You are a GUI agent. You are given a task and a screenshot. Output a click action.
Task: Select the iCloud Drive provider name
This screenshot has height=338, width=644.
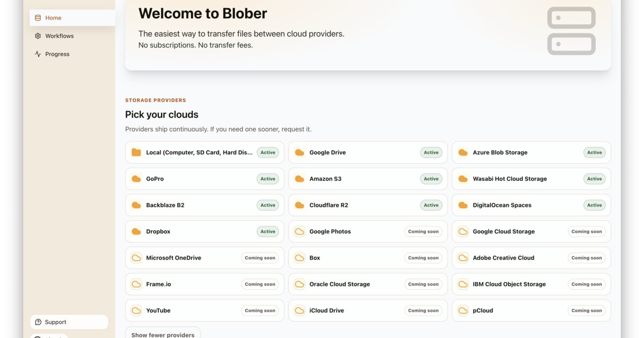pos(327,310)
